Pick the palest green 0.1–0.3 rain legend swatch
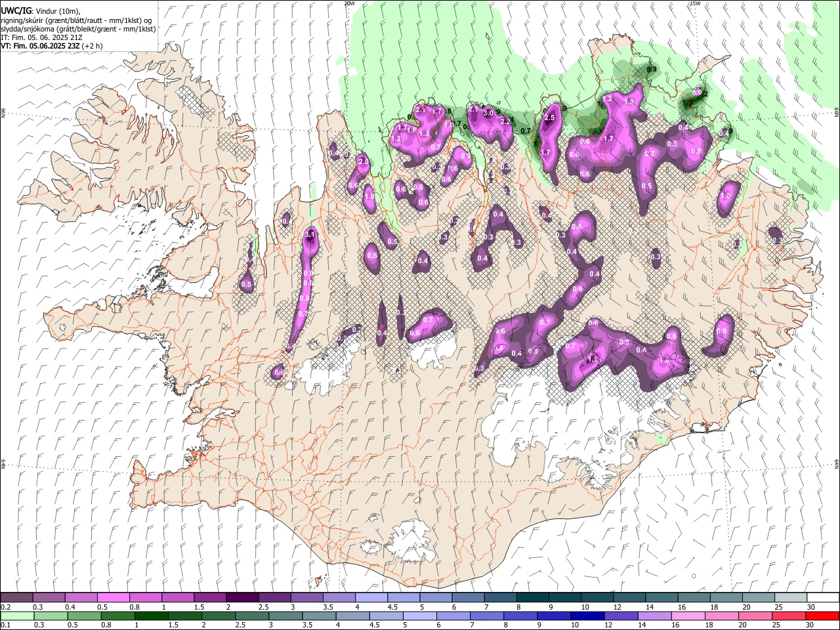840x630 pixels. [x=16, y=616]
